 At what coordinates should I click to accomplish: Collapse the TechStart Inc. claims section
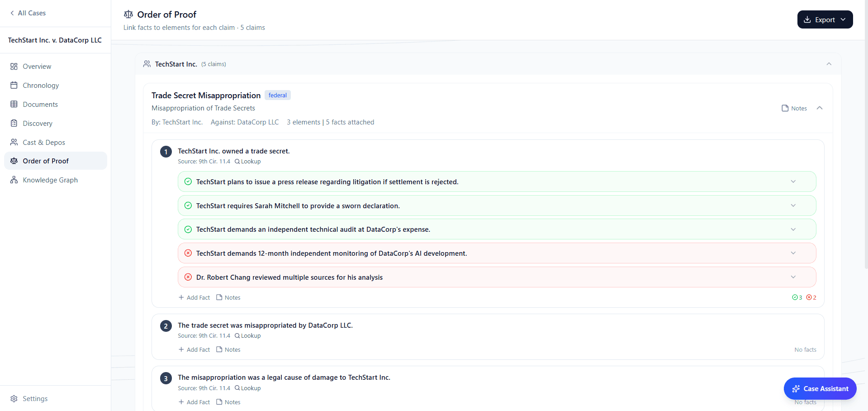click(x=829, y=64)
